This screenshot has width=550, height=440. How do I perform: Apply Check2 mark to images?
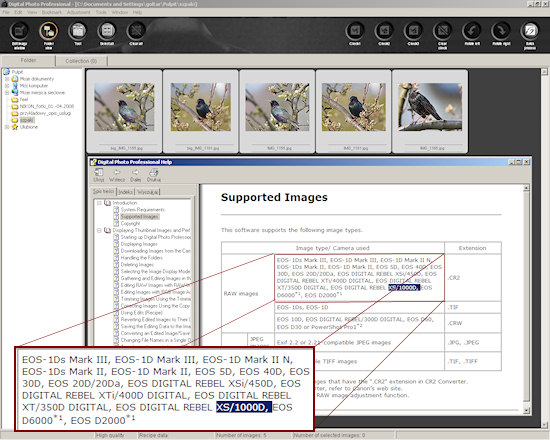click(384, 32)
